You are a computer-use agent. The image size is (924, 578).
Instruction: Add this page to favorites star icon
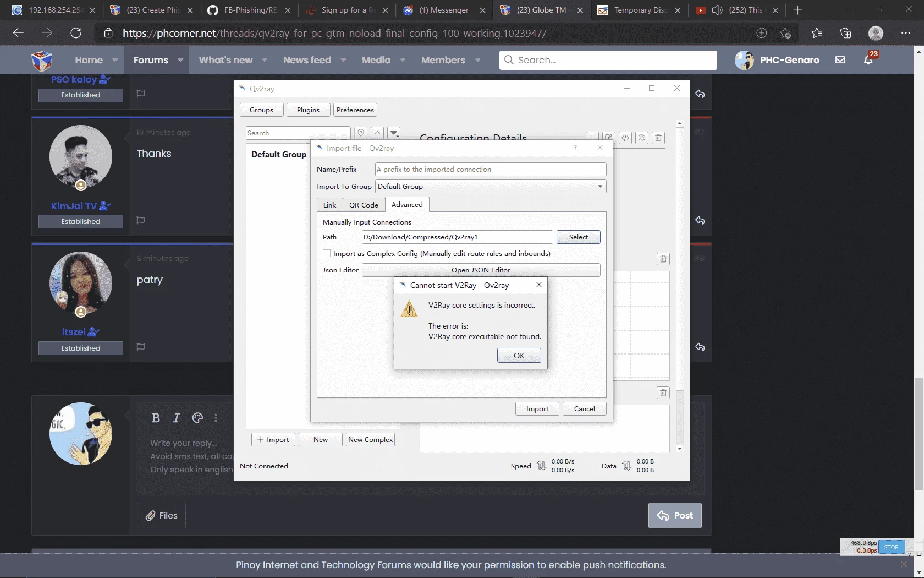pos(785,33)
